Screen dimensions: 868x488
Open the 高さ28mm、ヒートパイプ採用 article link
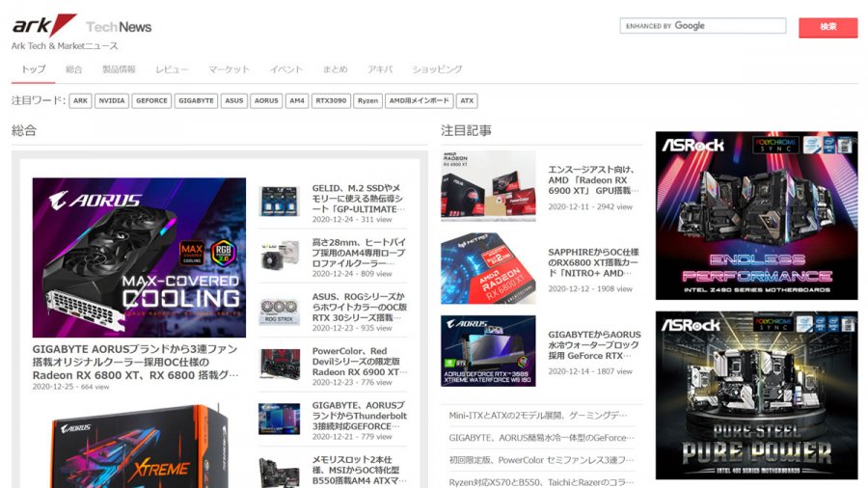359,253
